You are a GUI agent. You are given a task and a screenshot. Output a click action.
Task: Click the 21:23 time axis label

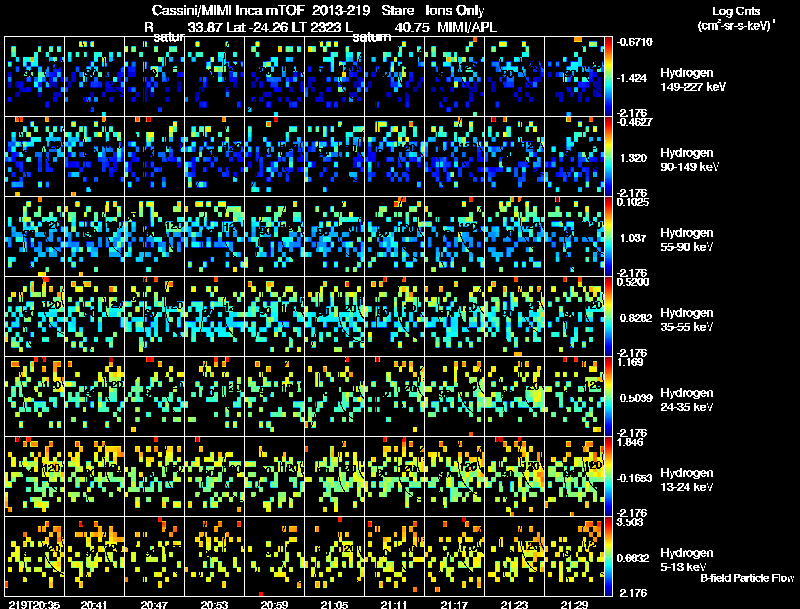pyautogui.click(x=514, y=605)
